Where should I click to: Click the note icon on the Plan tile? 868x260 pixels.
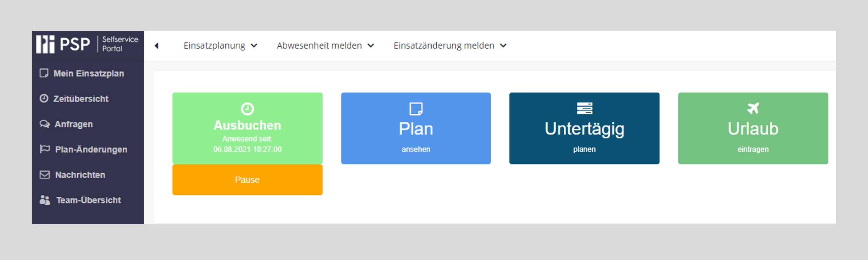pos(416,109)
